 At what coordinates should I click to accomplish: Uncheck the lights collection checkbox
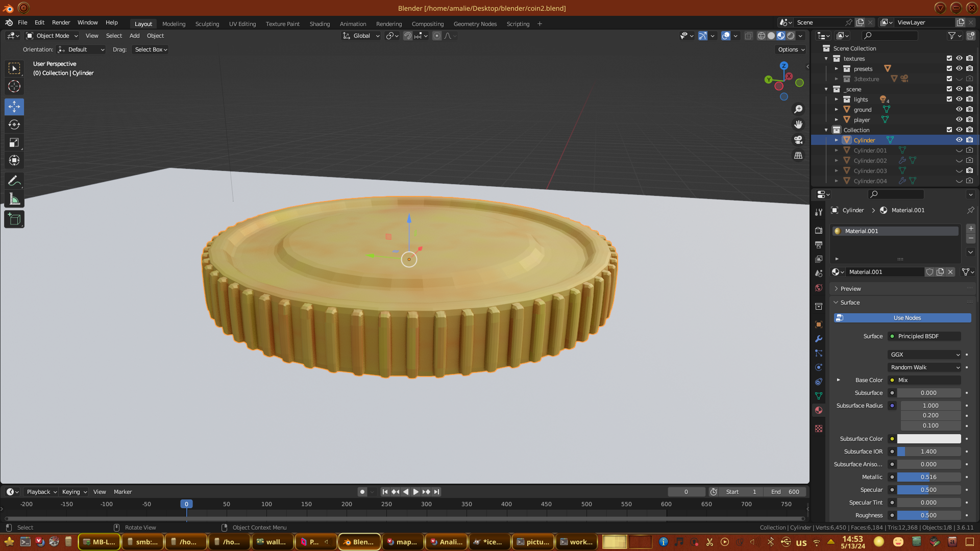coord(949,99)
